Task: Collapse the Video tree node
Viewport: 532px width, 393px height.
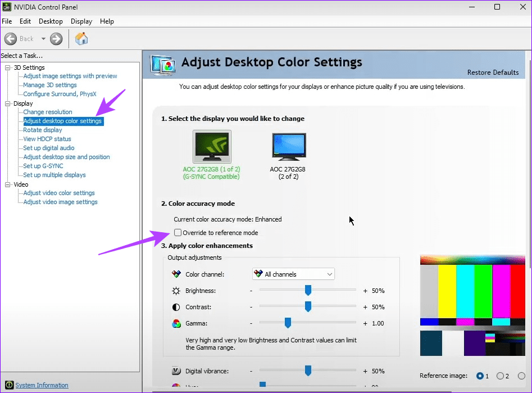Action: [x=8, y=184]
